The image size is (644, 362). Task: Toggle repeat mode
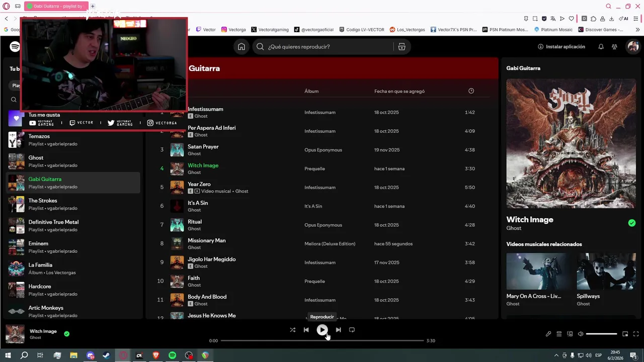(x=352, y=330)
